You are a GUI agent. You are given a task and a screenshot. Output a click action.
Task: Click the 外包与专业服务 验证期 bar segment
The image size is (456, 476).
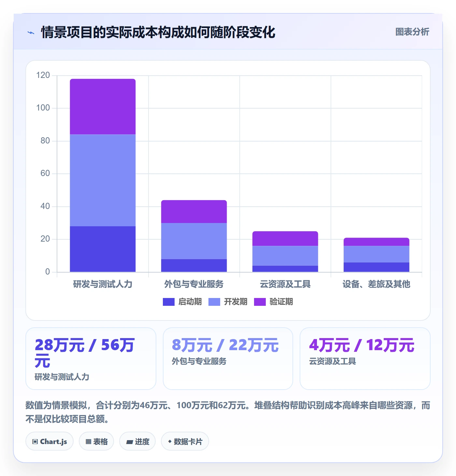pyautogui.click(x=194, y=212)
